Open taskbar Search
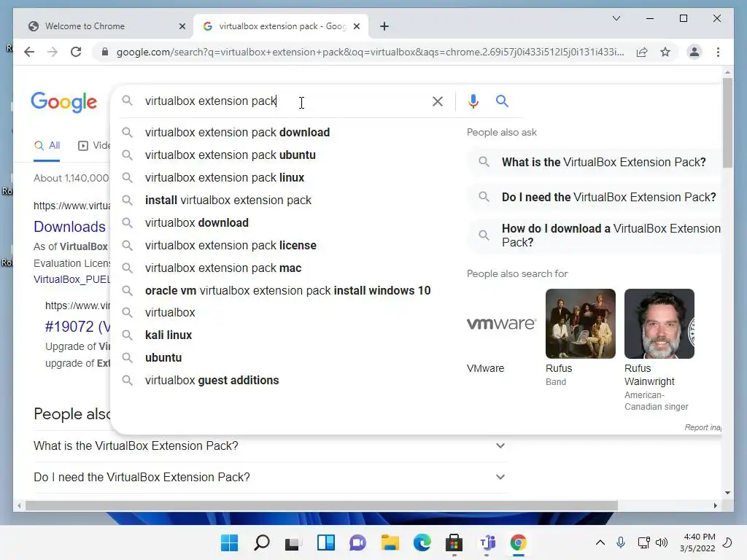Image resolution: width=747 pixels, height=560 pixels. (x=262, y=542)
